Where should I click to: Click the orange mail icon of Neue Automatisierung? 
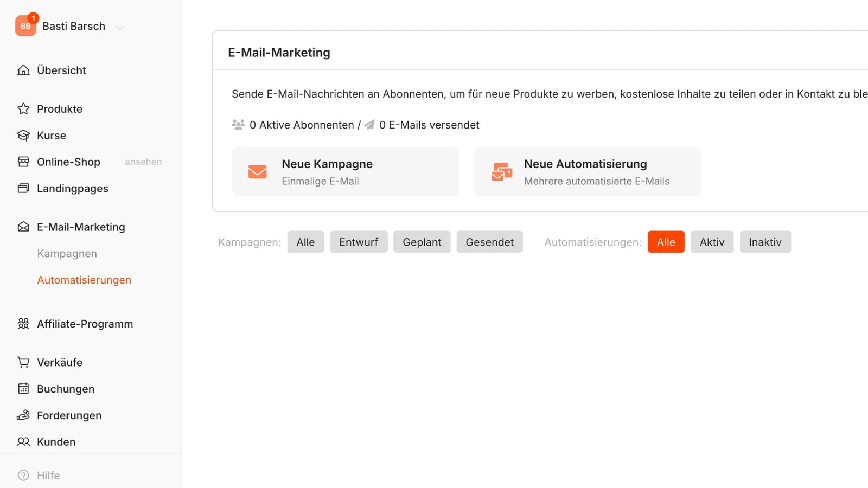point(502,172)
